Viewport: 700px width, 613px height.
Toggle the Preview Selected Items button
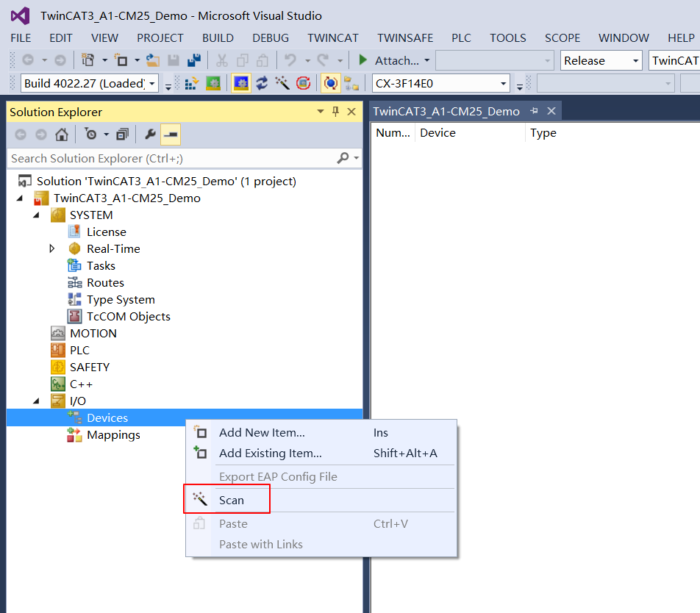point(171,135)
